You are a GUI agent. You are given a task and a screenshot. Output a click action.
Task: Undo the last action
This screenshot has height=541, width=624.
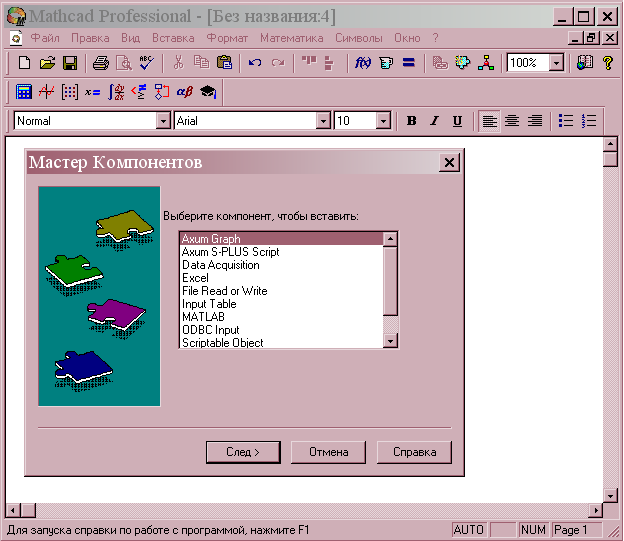coord(255,63)
